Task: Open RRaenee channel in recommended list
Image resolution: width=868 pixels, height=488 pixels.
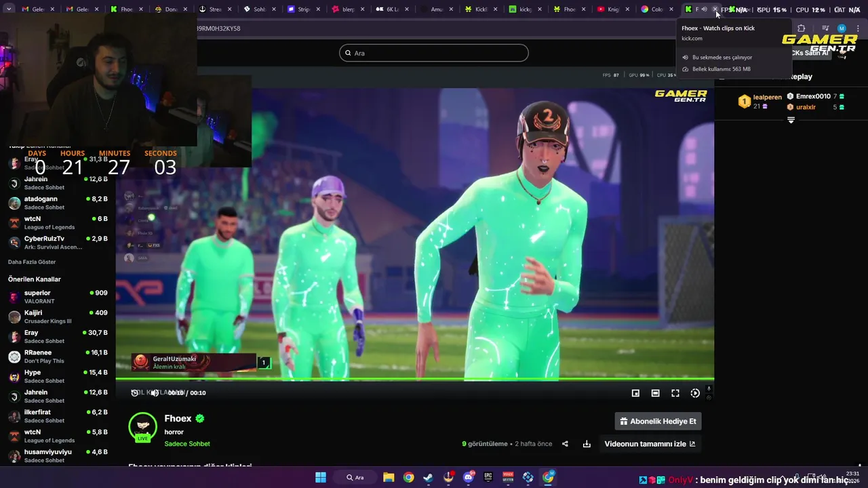Action: click(x=58, y=357)
